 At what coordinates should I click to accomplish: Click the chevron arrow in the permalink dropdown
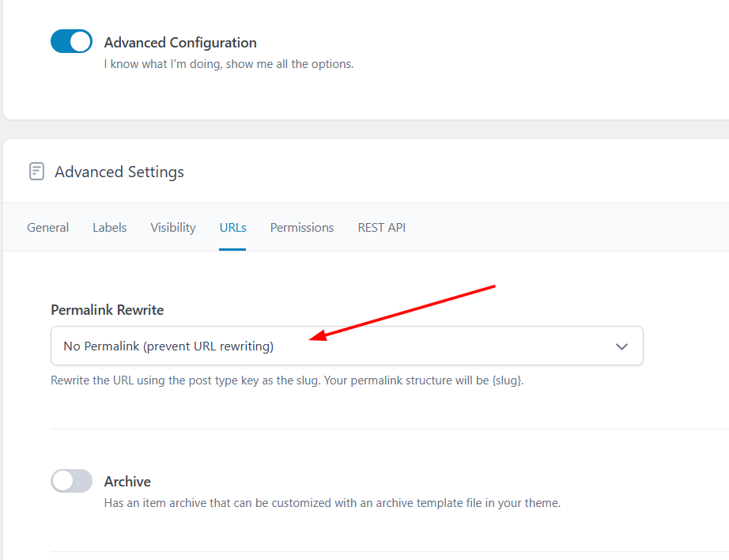[x=621, y=346]
